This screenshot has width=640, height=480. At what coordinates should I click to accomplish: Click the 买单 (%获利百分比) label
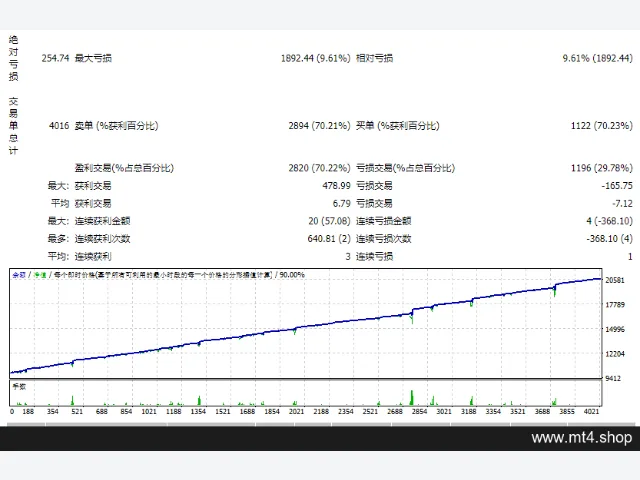398,126
